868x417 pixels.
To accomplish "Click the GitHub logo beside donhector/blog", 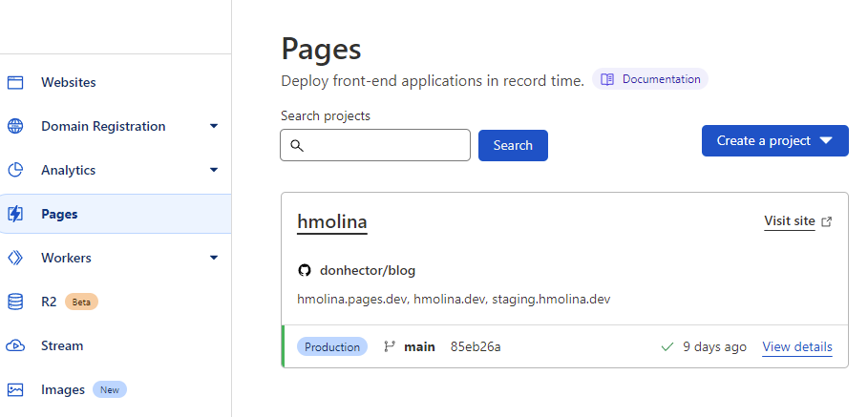I will [304, 270].
